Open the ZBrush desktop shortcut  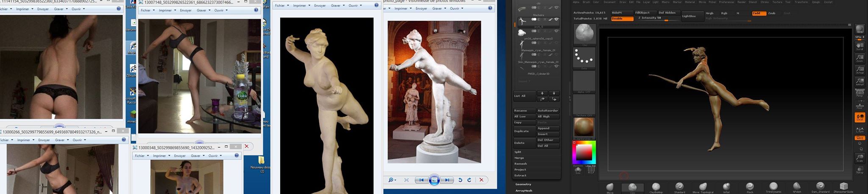pyautogui.click(x=133, y=71)
